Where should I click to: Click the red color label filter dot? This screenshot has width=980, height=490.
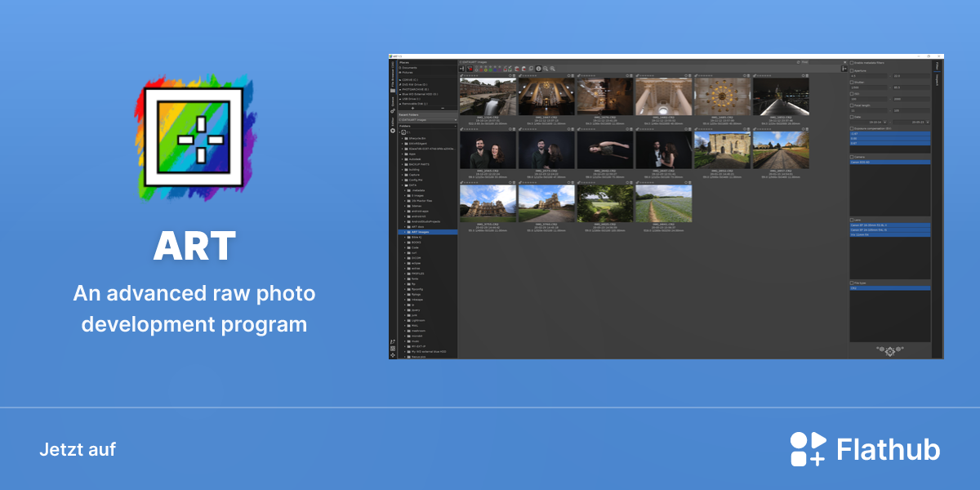tap(481, 69)
